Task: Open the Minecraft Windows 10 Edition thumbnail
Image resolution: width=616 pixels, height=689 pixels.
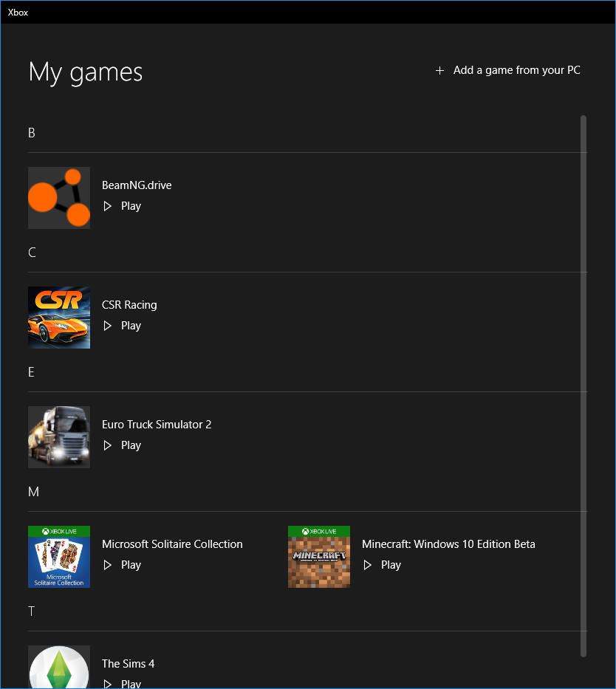Action: 319,557
